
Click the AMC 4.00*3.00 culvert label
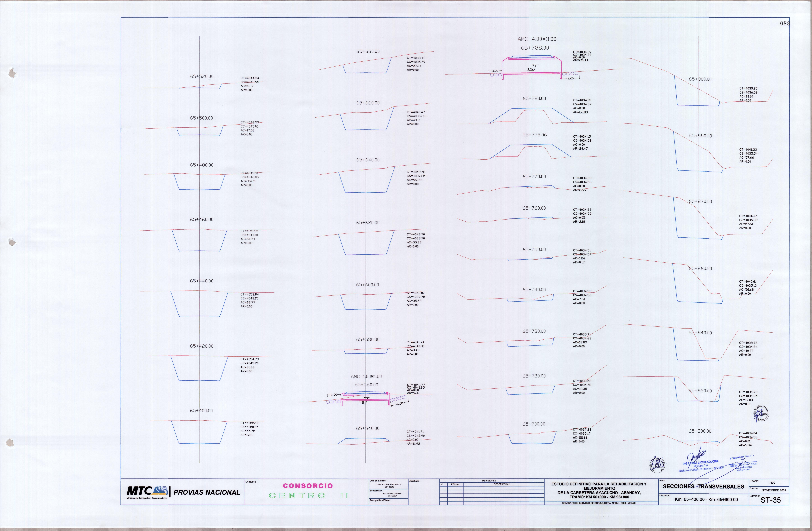[537, 39]
